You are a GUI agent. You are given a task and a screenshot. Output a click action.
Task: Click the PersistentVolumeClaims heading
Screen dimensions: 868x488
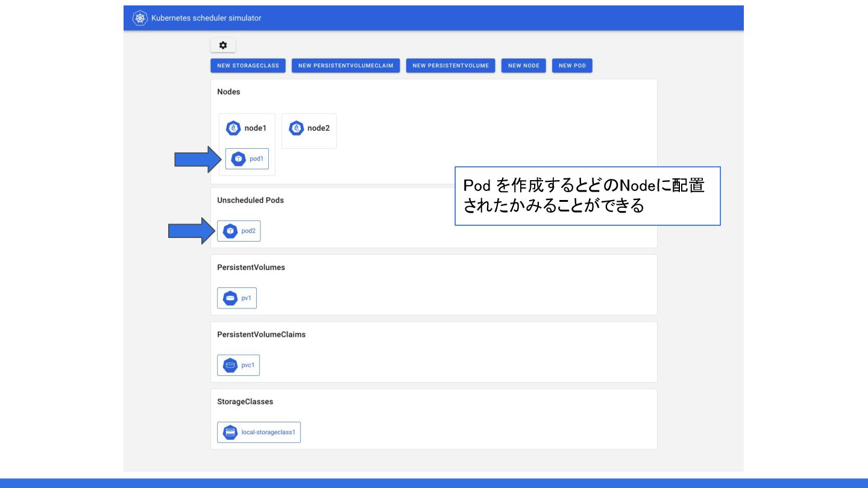[261, 334]
